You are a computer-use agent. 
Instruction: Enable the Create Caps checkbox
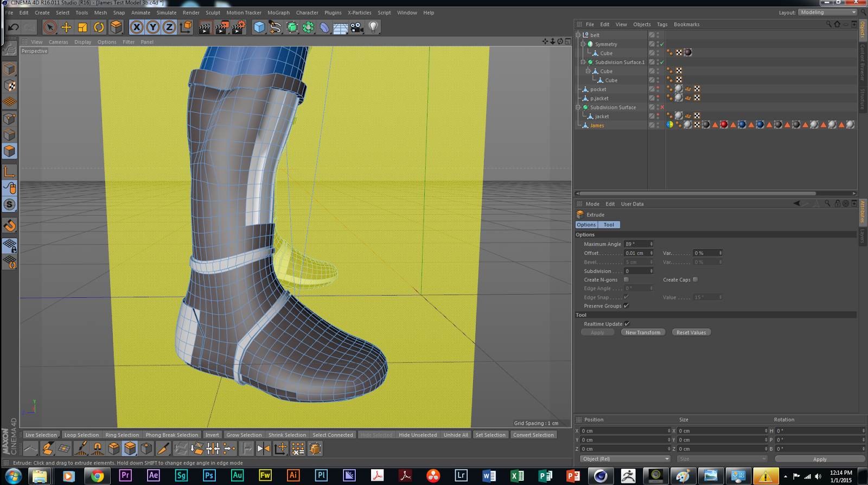(695, 280)
